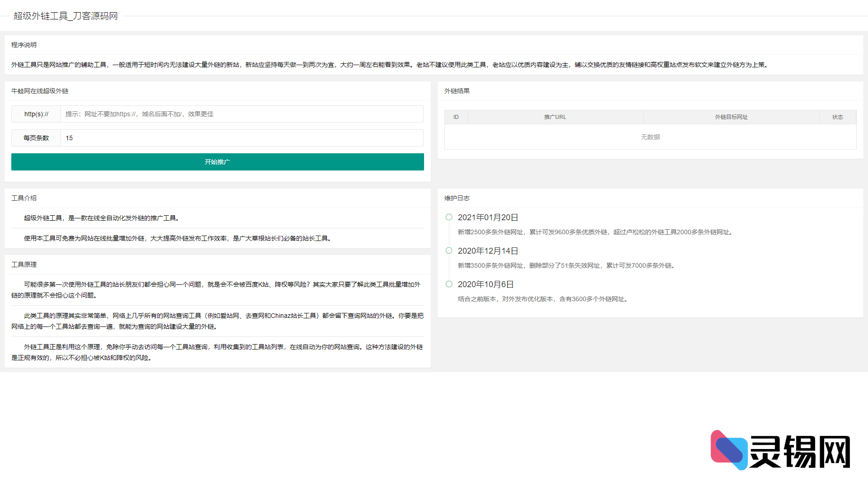This screenshot has height=487, width=868.
Task: Click the 工具原理 panel header
Action: pyautogui.click(x=24, y=265)
